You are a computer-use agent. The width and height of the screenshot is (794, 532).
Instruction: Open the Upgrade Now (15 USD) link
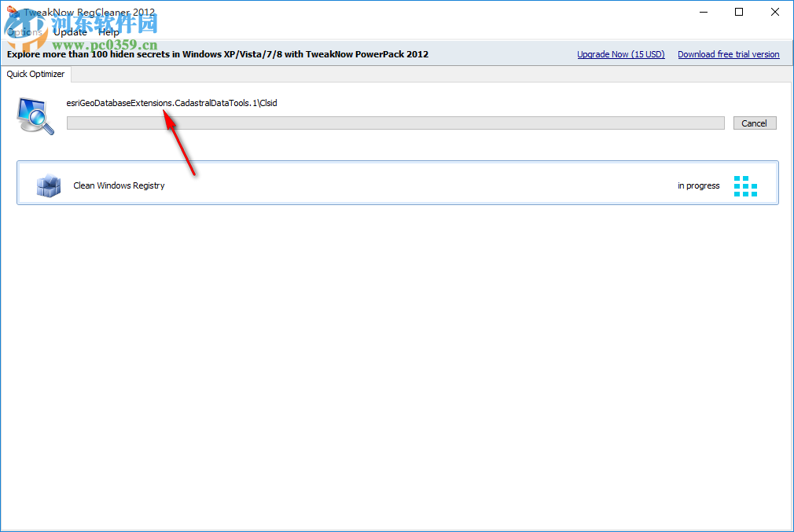pos(620,54)
